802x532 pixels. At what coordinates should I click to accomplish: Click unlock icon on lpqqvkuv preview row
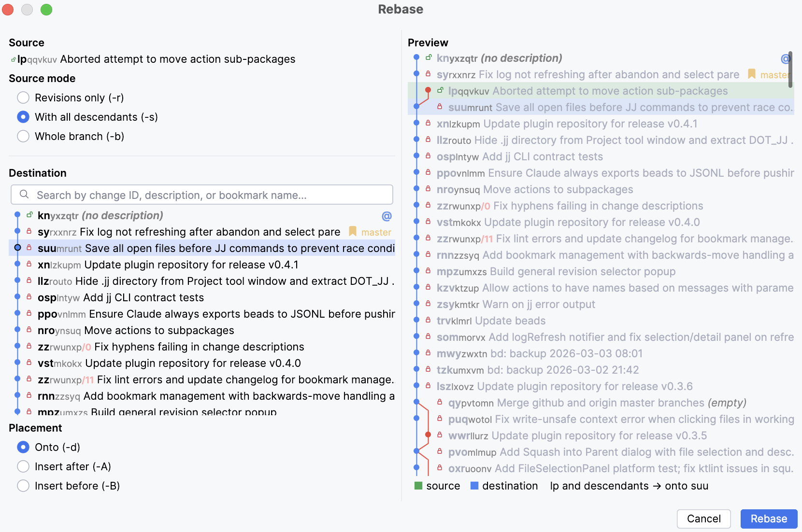(440, 90)
